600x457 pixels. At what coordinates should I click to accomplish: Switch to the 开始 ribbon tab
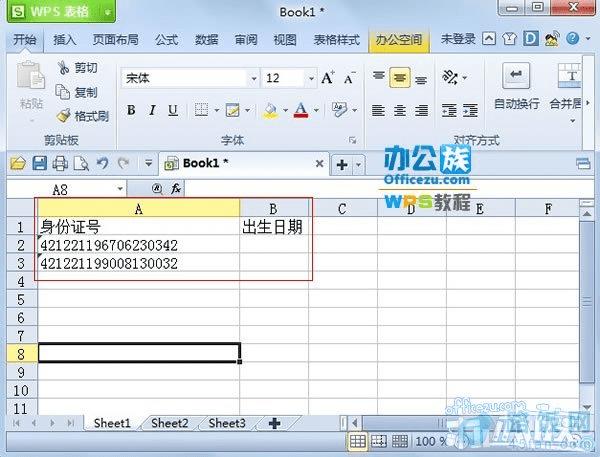pos(25,39)
